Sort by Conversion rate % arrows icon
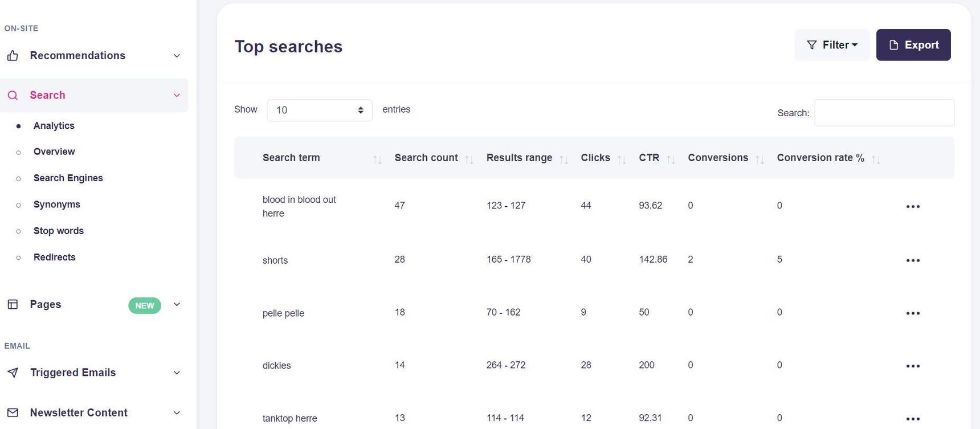 tap(876, 160)
